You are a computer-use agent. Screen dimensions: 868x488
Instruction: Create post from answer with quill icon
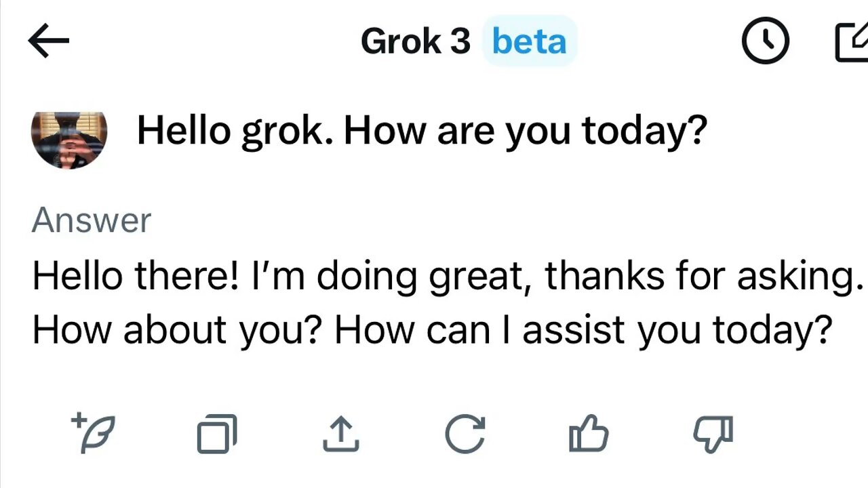tap(94, 433)
